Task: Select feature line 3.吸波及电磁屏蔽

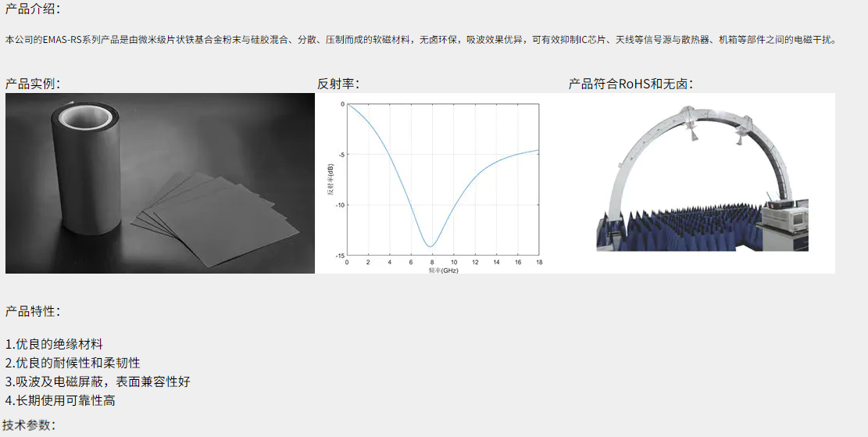Action: pos(98,381)
